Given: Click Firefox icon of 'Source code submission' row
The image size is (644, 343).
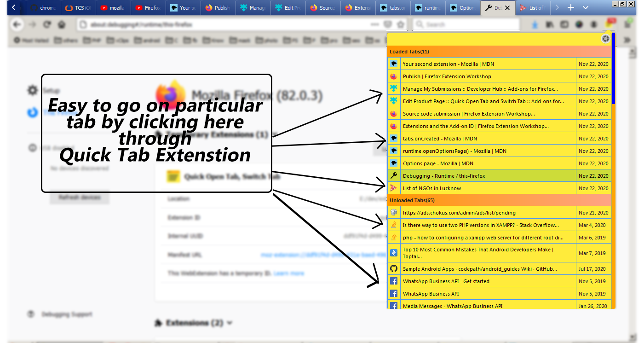Looking at the screenshot, I should [394, 114].
